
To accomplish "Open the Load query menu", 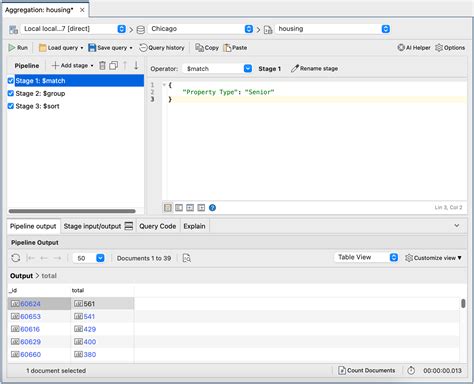I will tap(61, 48).
